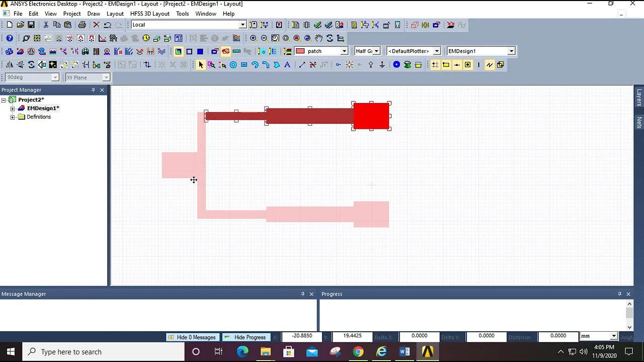Open the patch layer dropdown
Image resolution: width=644 pixels, height=362 pixels.
344,51
